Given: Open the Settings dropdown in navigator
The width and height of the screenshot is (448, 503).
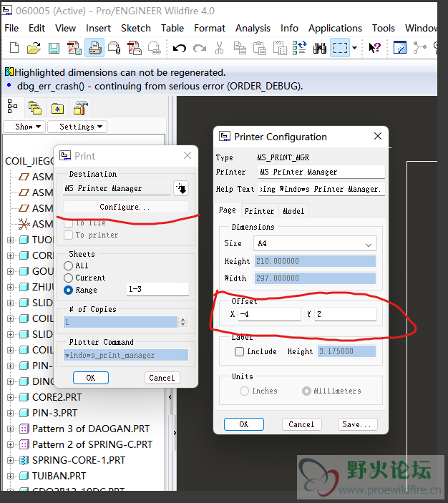Looking at the screenshot, I should (x=77, y=127).
